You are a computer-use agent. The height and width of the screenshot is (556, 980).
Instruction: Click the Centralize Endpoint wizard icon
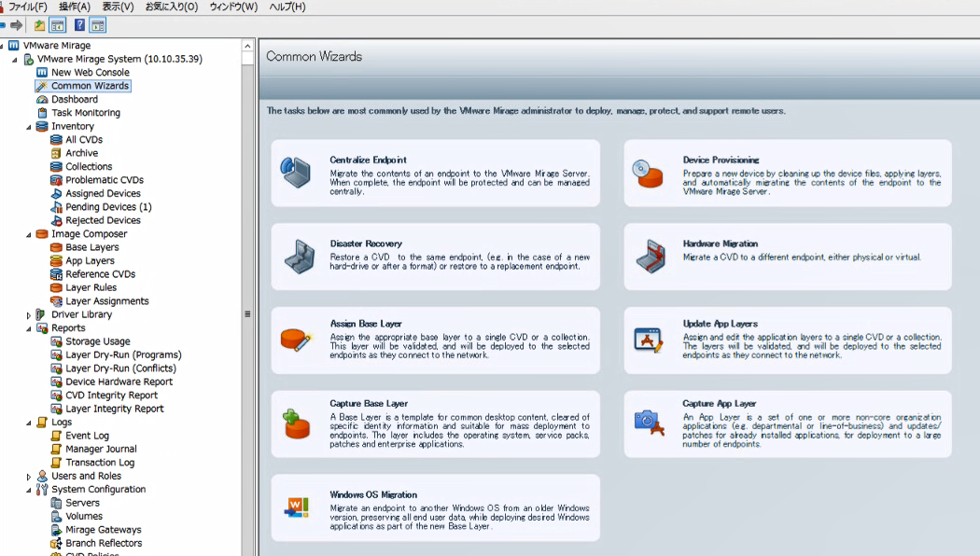295,173
